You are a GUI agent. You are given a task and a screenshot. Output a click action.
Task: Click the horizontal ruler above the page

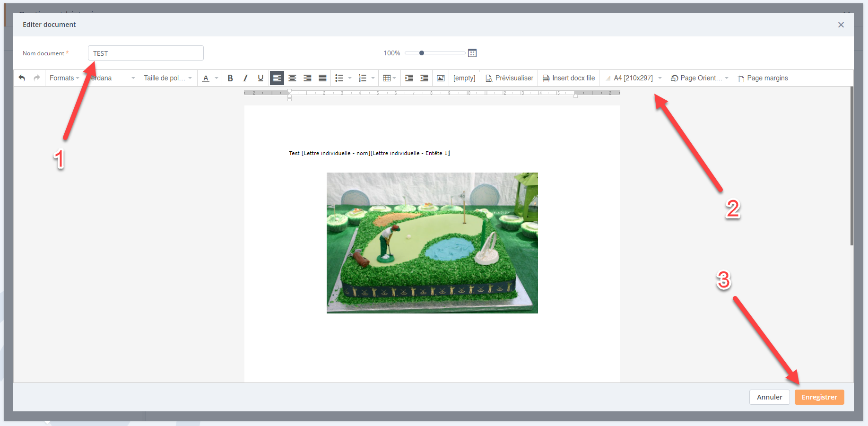432,93
